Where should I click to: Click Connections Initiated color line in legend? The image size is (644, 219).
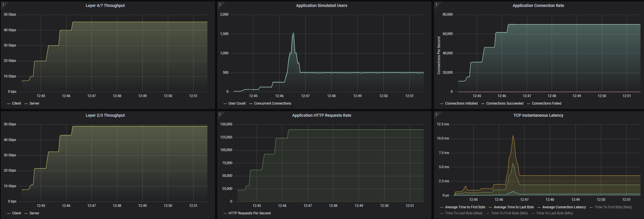coord(441,104)
